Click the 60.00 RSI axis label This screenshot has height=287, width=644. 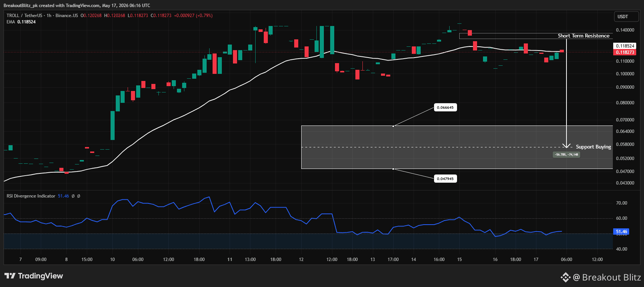pos(622,218)
